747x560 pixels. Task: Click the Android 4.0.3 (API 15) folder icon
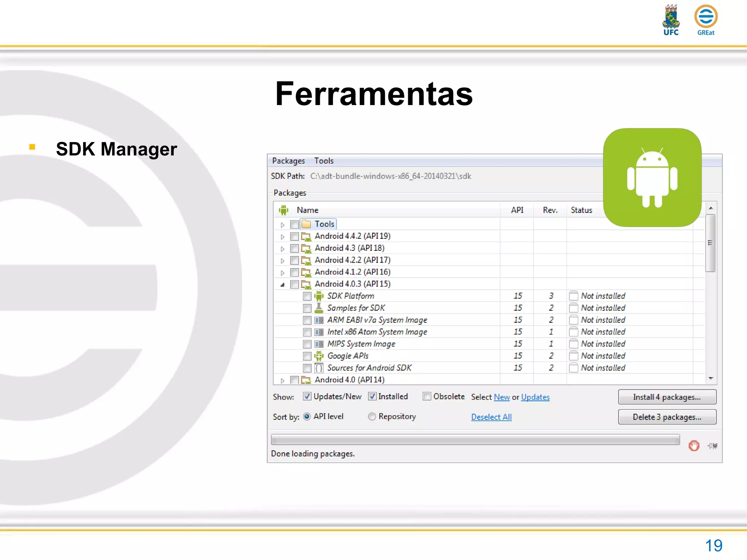point(306,284)
